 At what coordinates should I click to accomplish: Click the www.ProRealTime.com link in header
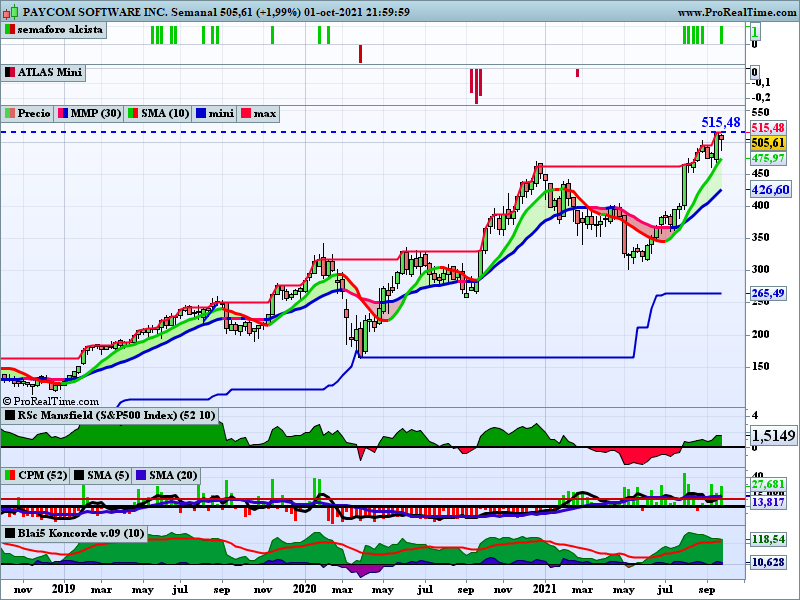pos(736,12)
